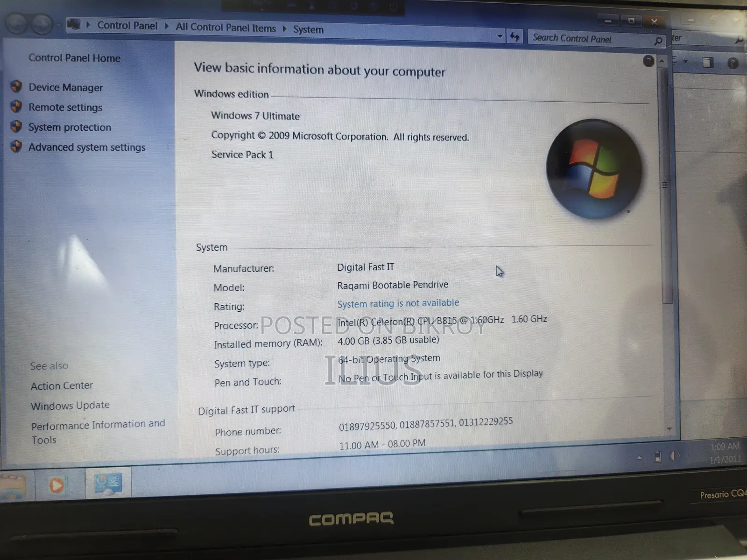Click the volume speaker tray icon
Screen dimensions: 747x560
point(674,456)
